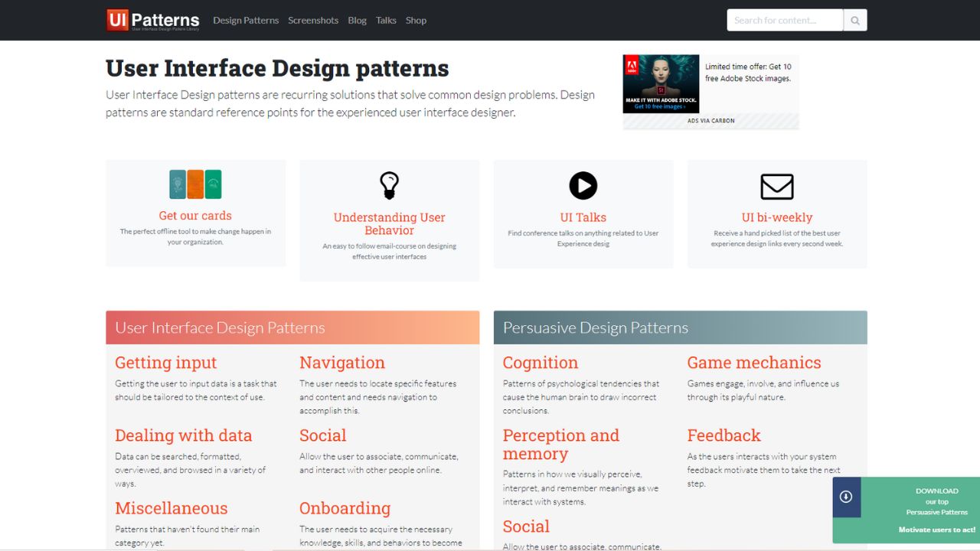Click the search magnifying glass button

click(855, 21)
